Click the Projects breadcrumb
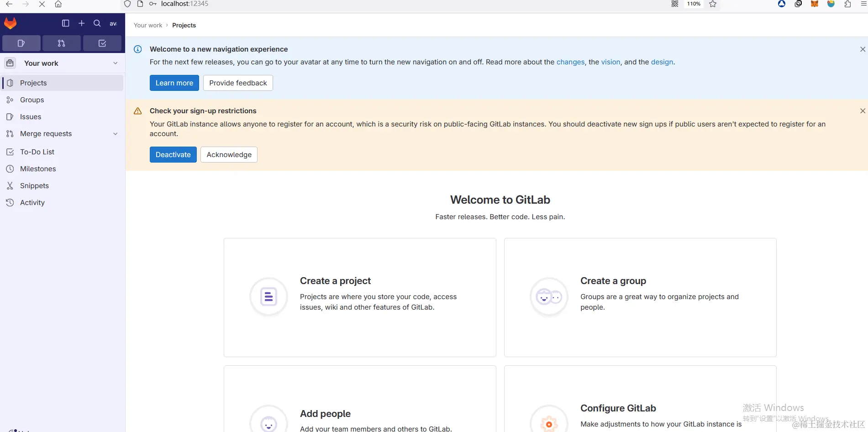The height and width of the screenshot is (432, 868). pos(184,26)
